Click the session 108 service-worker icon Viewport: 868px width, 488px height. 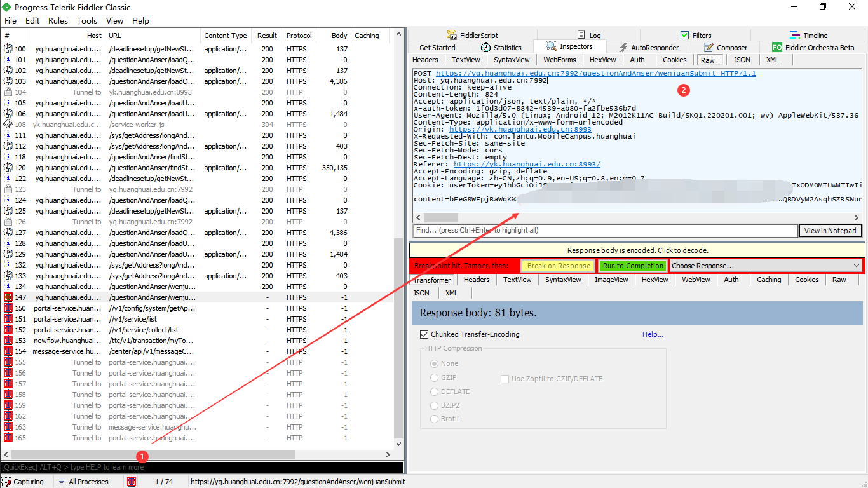8,124
